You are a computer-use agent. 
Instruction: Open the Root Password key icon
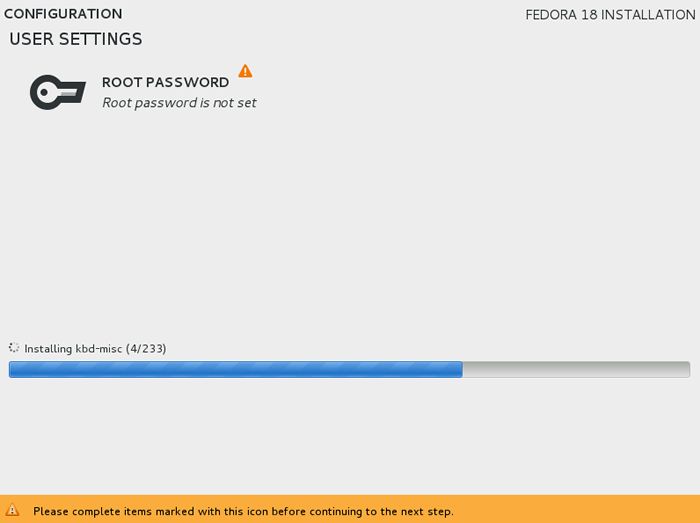pyautogui.click(x=58, y=92)
